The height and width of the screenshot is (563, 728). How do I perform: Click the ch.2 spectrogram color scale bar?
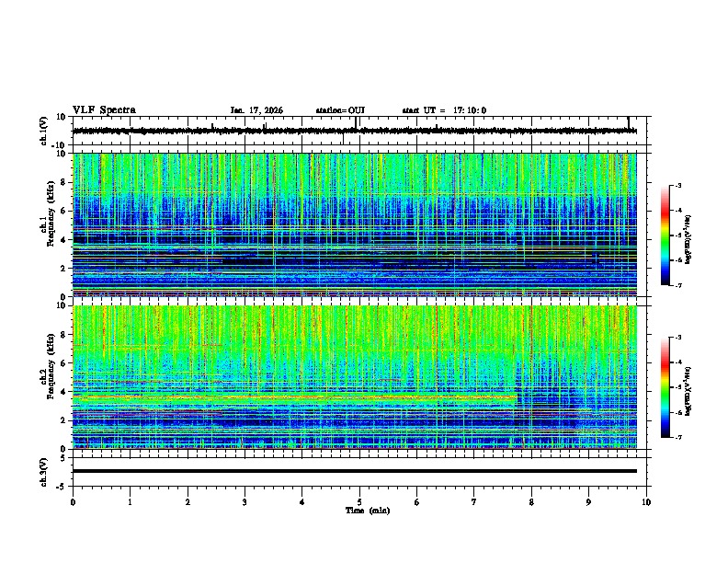[x=665, y=387]
